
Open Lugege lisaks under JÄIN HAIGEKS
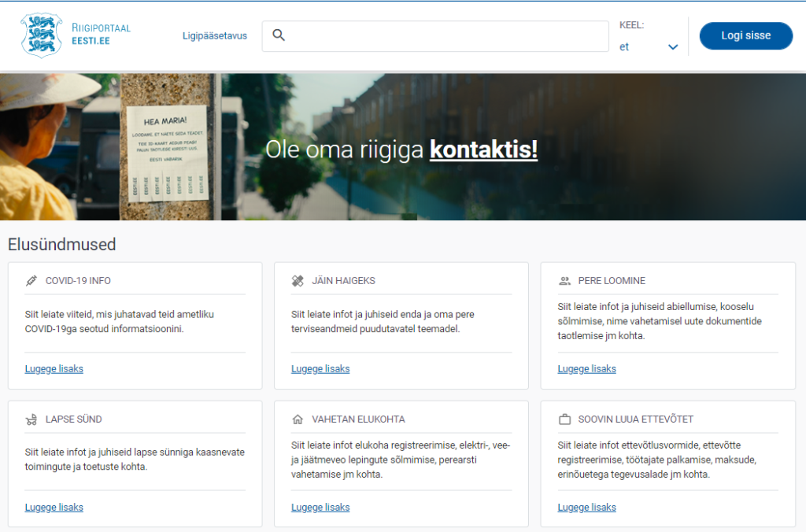pyautogui.click(x=320, y=368)
